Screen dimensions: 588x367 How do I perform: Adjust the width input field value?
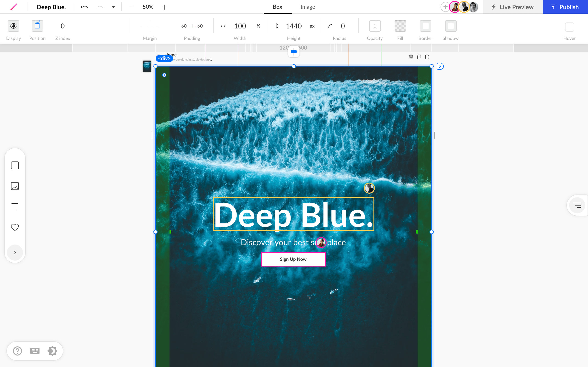pyautogui.click(x=240, y=26)
